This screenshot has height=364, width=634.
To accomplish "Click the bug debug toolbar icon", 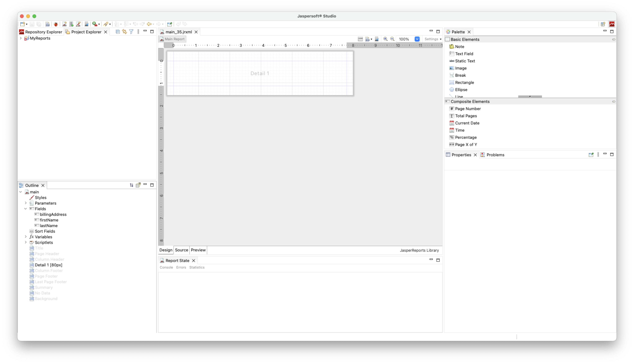I will (x=56, y=24).
